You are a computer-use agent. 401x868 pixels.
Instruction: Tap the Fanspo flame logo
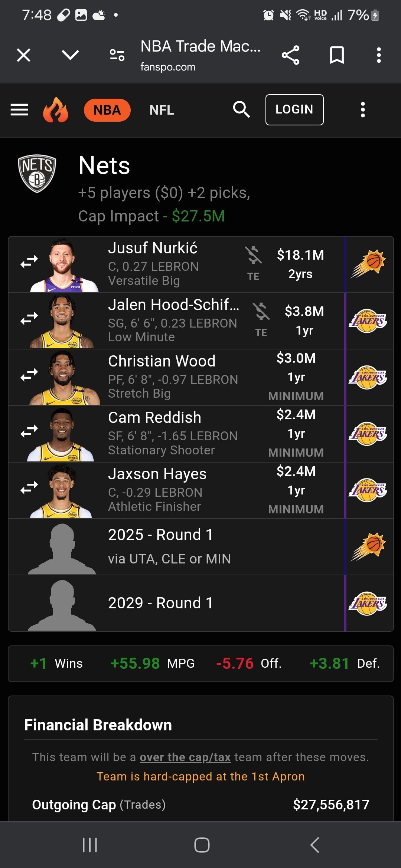56,110
